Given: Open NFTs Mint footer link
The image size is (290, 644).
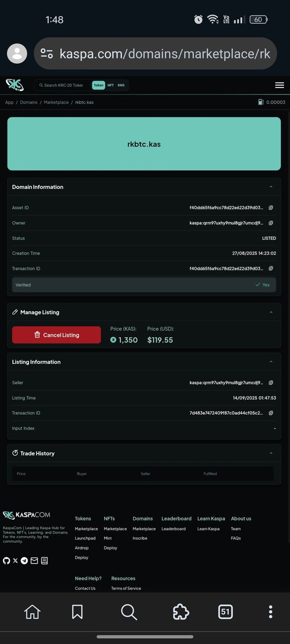Looking at the screenshot, I should coord(108,538).
